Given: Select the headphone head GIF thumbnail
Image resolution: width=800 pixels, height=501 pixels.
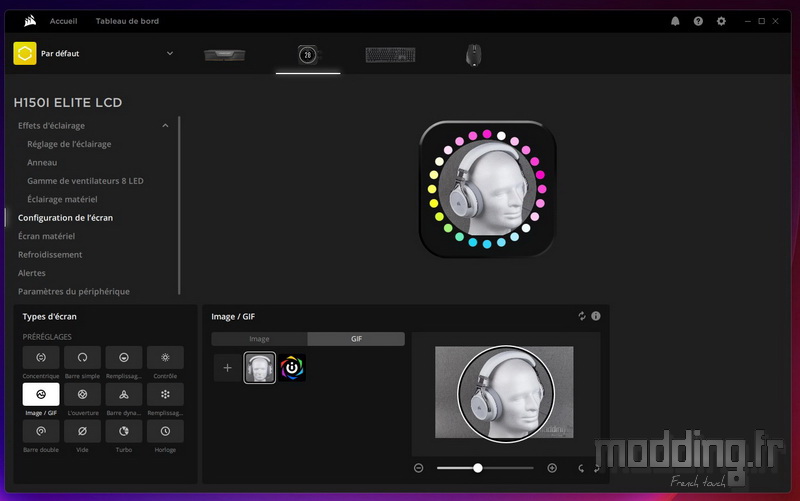Looking at the screenshot, I should (x=260, y=367).
